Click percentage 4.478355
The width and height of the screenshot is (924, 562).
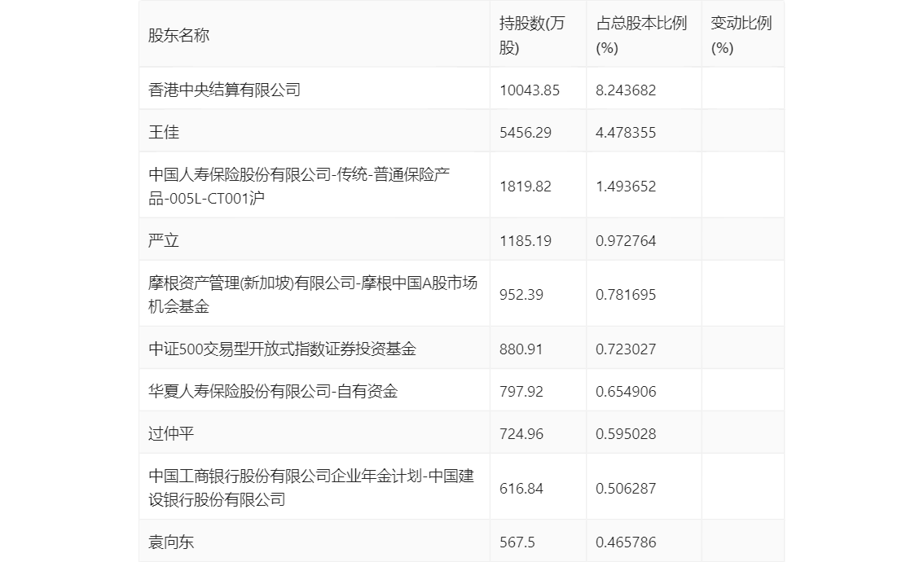pyautogui.click(x=625, y=133)
